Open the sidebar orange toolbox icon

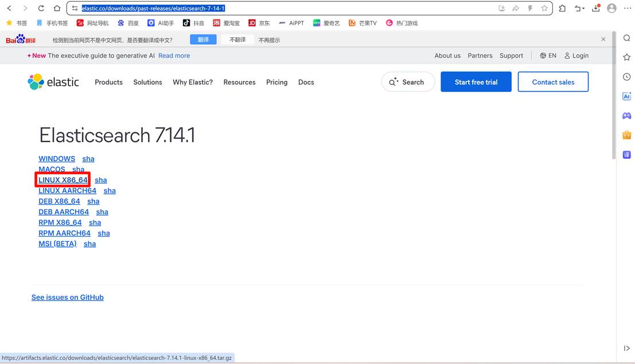(626, 135)
